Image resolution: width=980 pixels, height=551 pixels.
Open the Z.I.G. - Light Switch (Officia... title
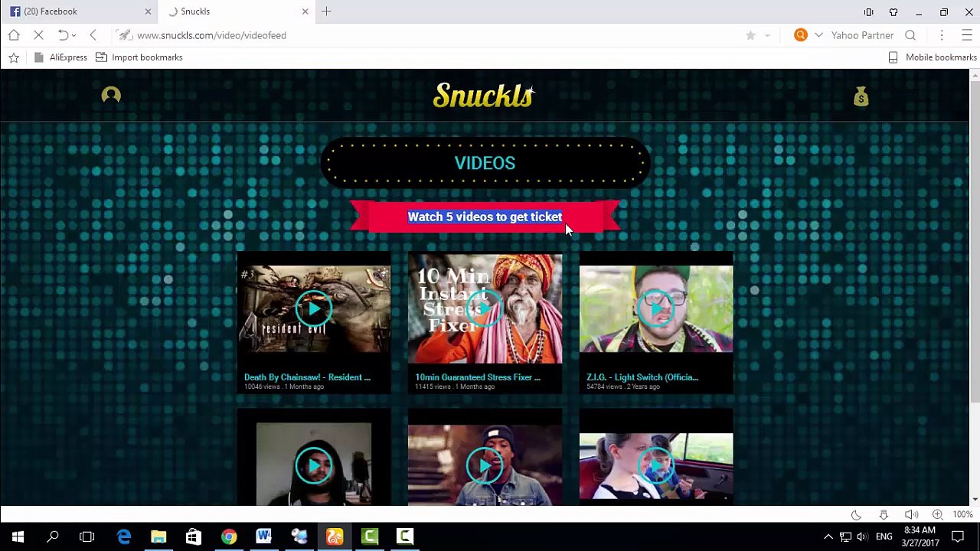(x=642, y=377)
